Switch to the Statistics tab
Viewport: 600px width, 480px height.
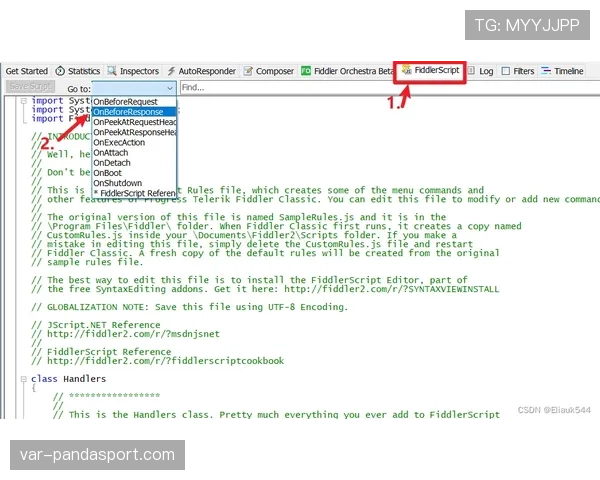(78, 71)
